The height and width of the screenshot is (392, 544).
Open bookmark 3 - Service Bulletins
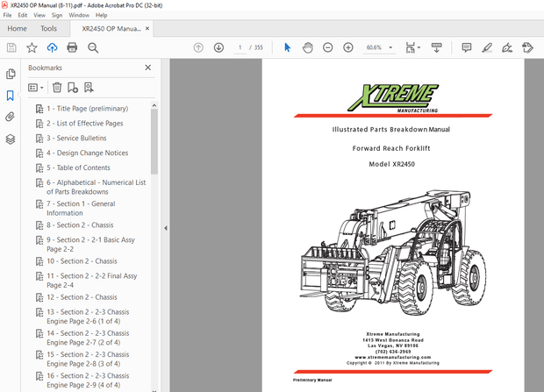point(76,138)
